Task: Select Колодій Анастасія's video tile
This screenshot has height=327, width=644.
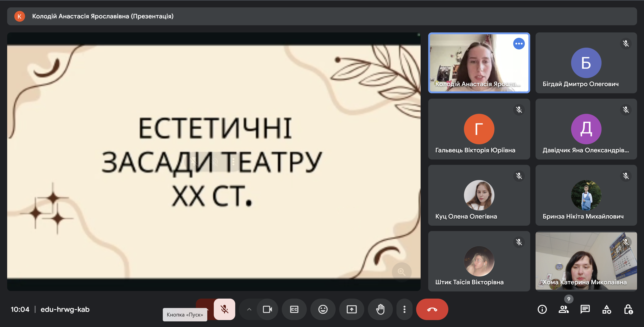Action: tap(479, 63)
